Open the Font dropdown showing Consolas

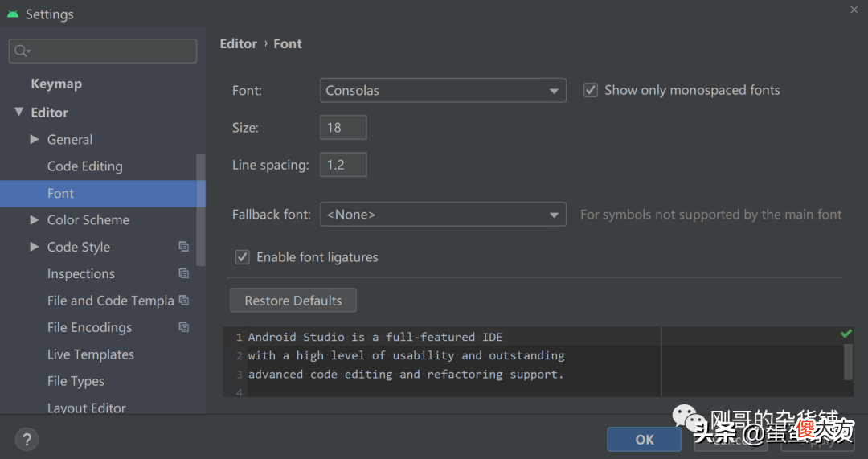click(x=443, y=90)
